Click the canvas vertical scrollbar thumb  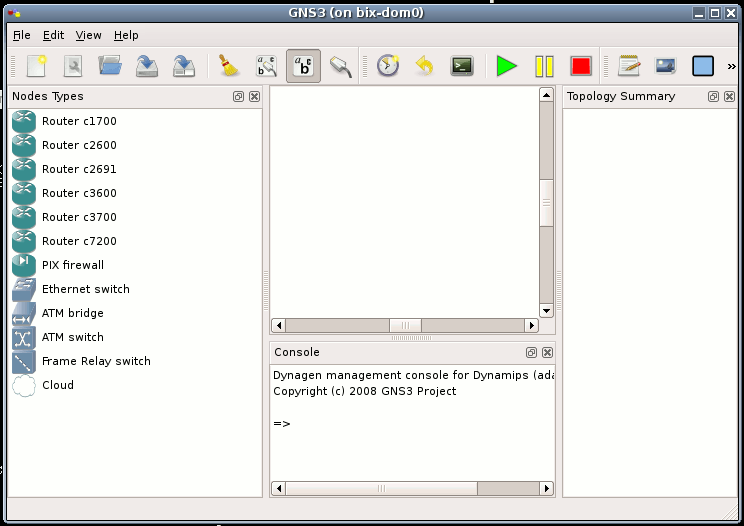tap(547, 203)
